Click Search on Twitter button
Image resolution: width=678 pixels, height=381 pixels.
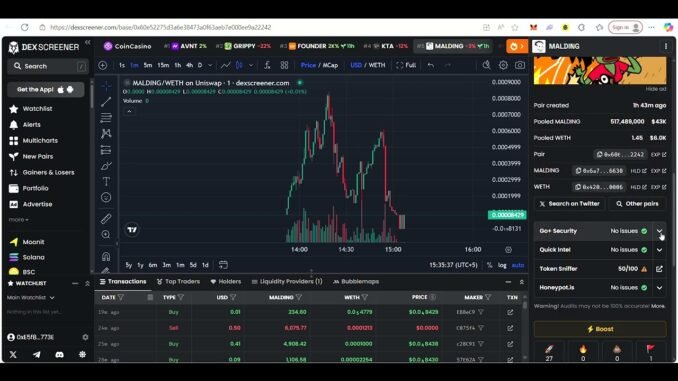point(569,204)
